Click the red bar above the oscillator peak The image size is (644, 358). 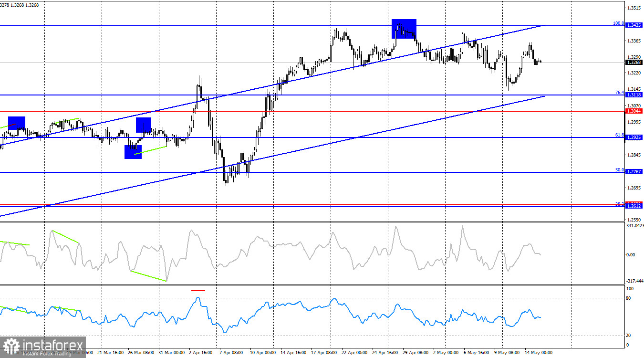point(198,290)
